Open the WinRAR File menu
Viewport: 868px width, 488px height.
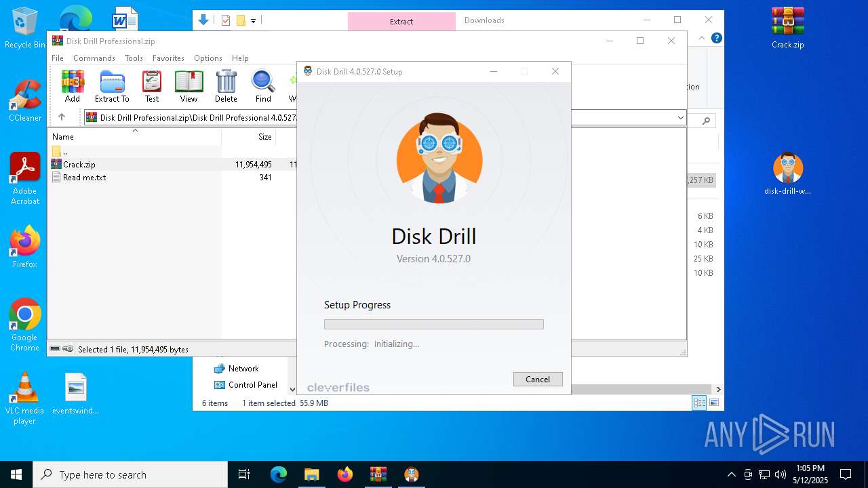pyautogui.click(x=58, y=58)
